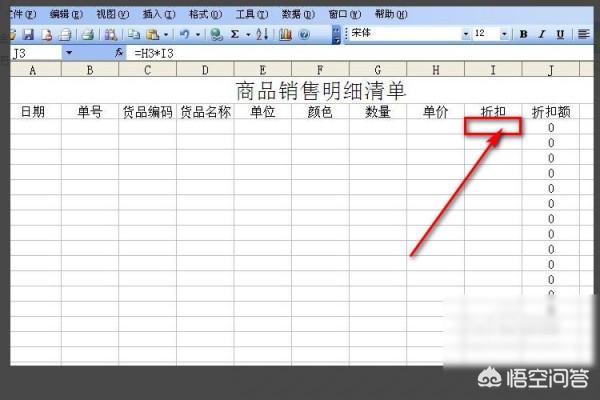Viewport: 600px width, 400px height.
Task: Click the Sort Ascending icon
Action: [x=262, y=35]
